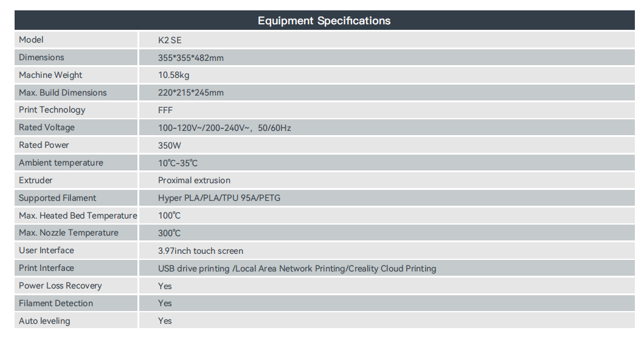Click the Equipment Specifications table header
This screenshot has height=350, width=644.
324,21
